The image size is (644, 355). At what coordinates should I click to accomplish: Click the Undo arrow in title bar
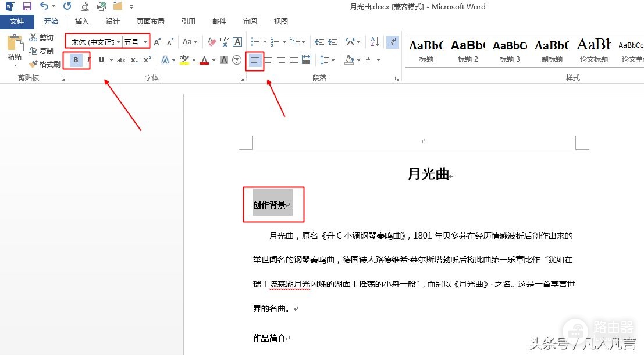click(44, 6)
